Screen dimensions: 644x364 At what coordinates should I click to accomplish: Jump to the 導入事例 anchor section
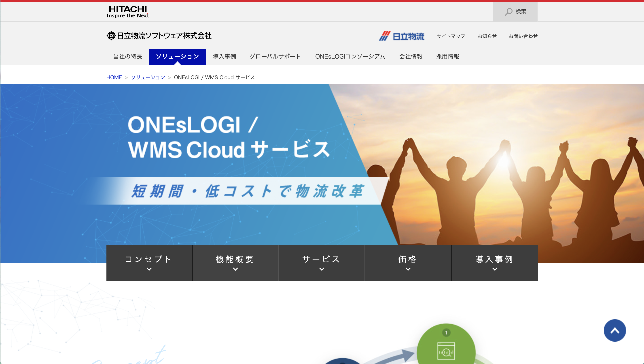coord(494,263)
